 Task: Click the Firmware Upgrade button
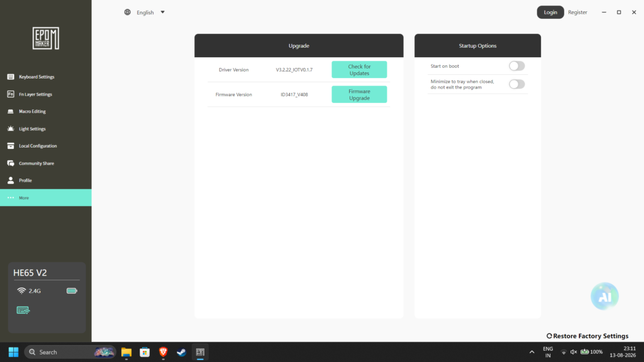point(359,94)
